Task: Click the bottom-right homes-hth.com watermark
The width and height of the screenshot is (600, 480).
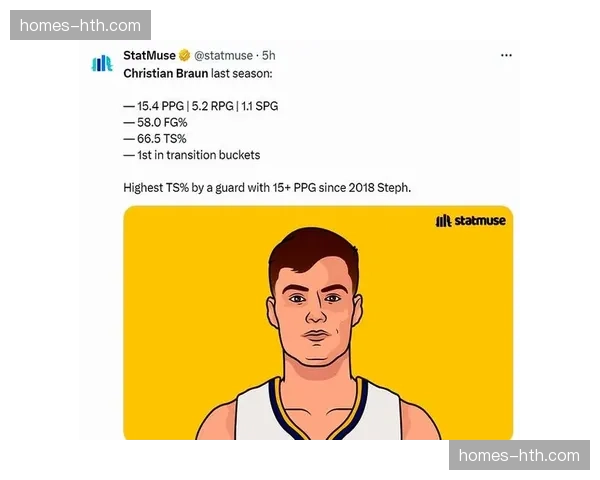Action: (x=519, y=455)
